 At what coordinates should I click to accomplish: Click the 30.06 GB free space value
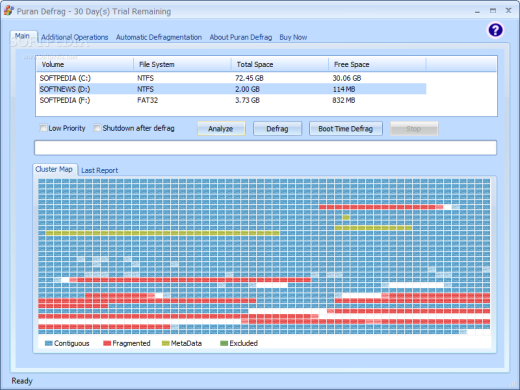tap(347, 78)
